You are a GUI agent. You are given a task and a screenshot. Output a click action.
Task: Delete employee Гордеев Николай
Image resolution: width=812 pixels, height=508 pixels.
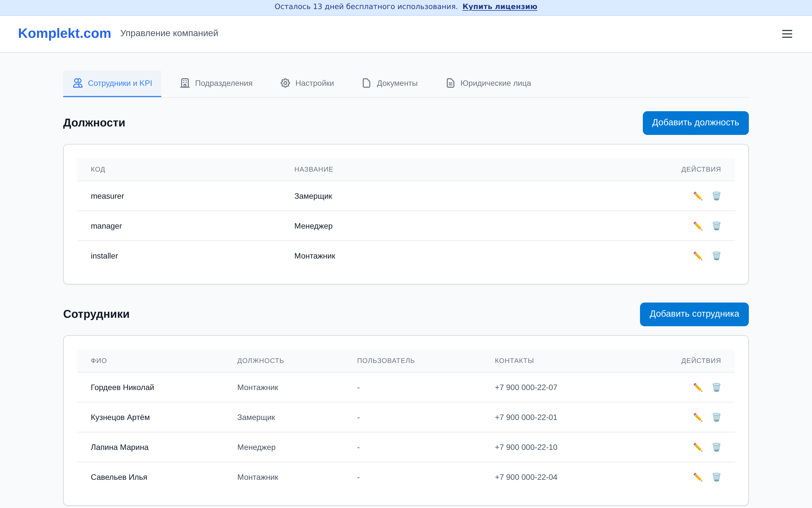pyautogui.click(x=716, y=387)
